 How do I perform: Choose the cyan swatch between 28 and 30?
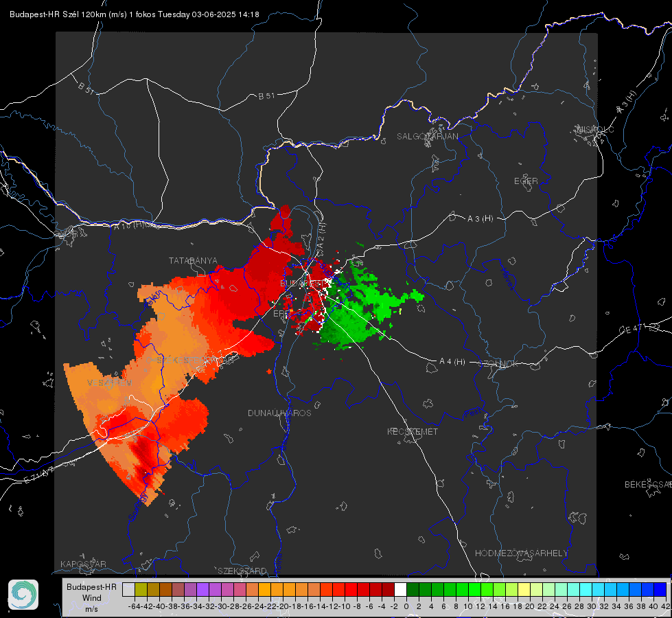(586, 589)
